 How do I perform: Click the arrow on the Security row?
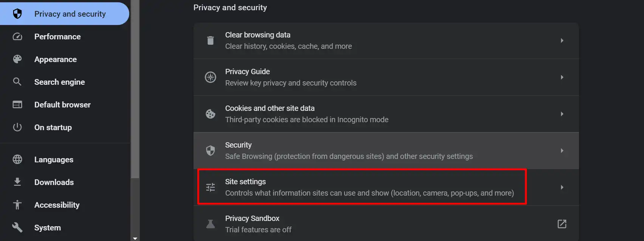coord(562,151)
